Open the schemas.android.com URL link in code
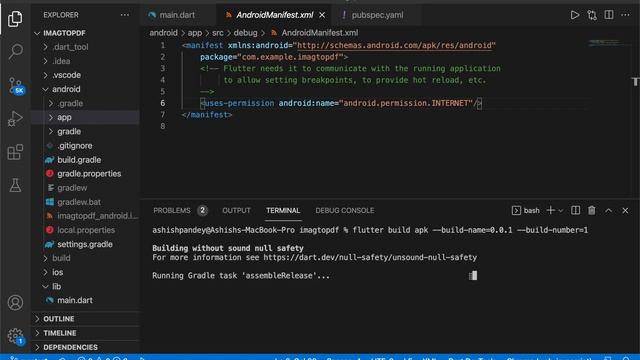 pos(394,45)
